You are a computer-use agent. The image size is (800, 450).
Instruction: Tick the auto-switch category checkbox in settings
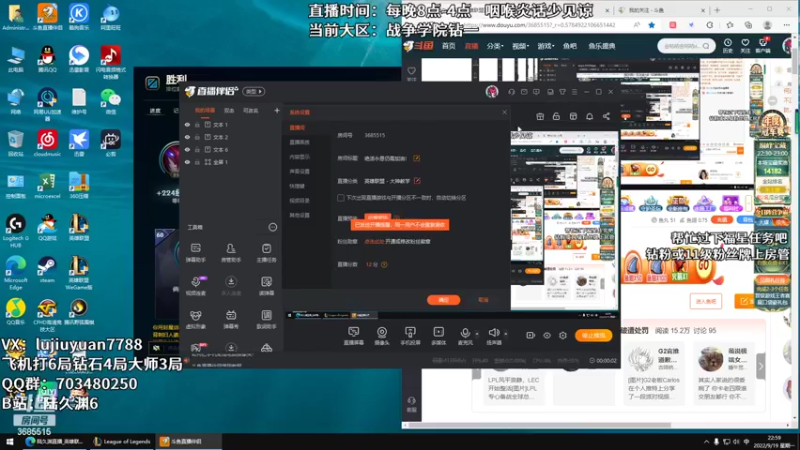pyautogui.click(x=340, y=197)
